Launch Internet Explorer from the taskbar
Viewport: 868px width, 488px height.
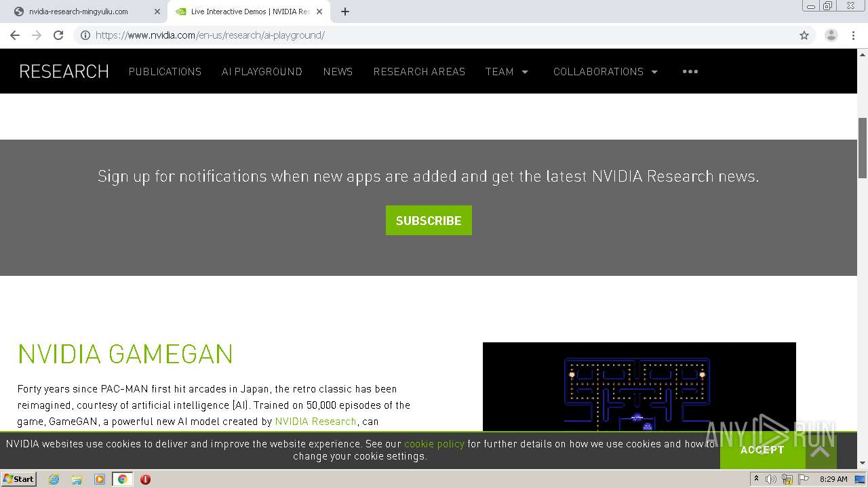[54, 479]
